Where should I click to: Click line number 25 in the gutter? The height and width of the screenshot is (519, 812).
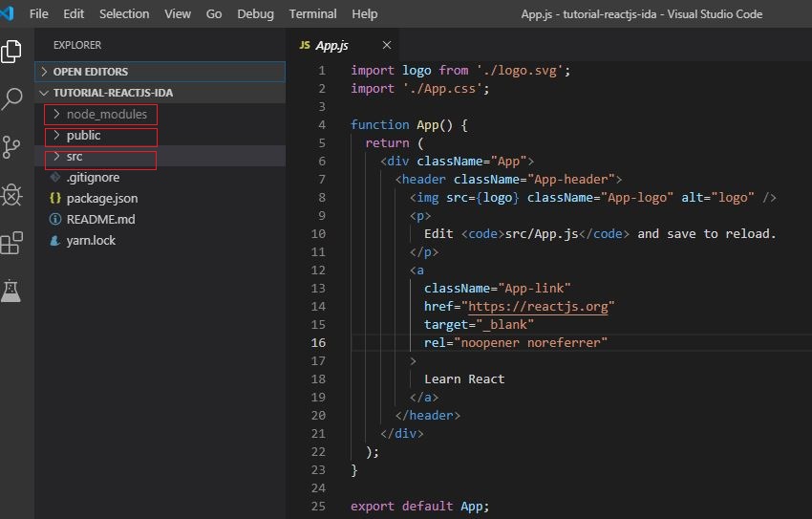coord(318,506)
